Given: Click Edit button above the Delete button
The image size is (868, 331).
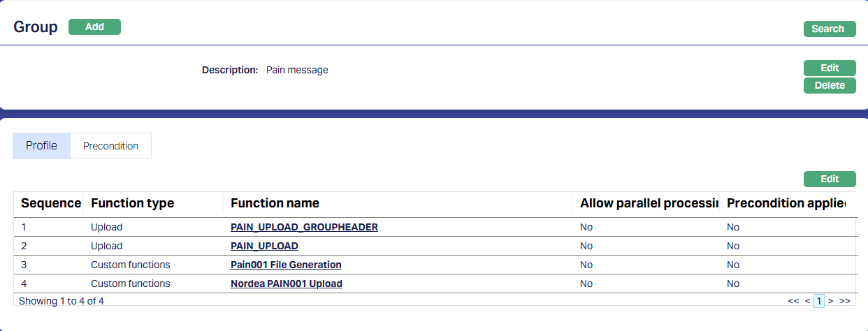Looking at the screenshot, I should click(x=830, y=68).
